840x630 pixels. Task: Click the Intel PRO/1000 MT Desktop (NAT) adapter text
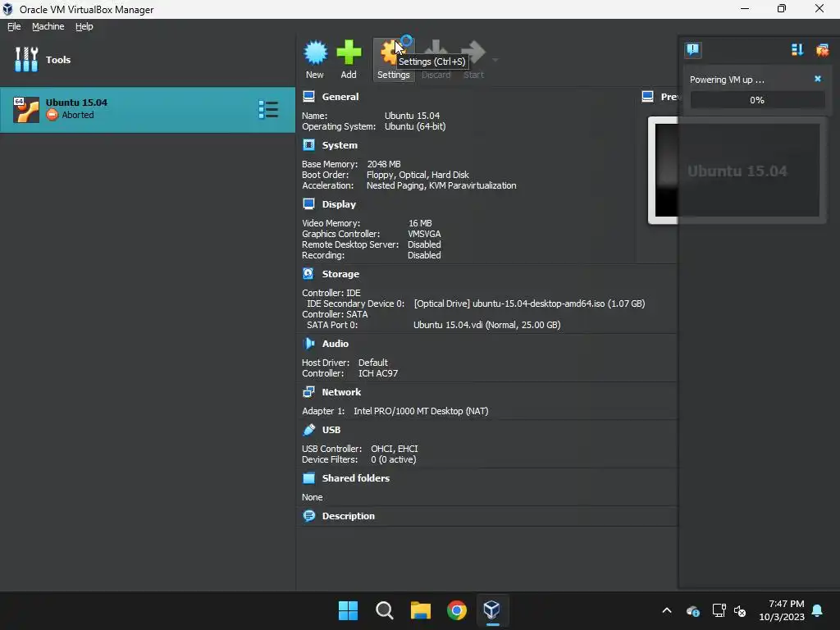pyautogui.click(x=421, y=411)
